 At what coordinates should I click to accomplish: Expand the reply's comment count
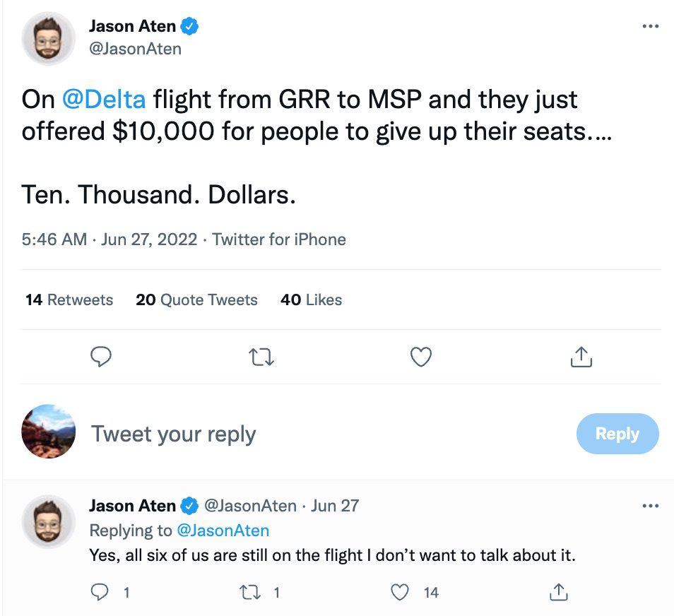100,592
